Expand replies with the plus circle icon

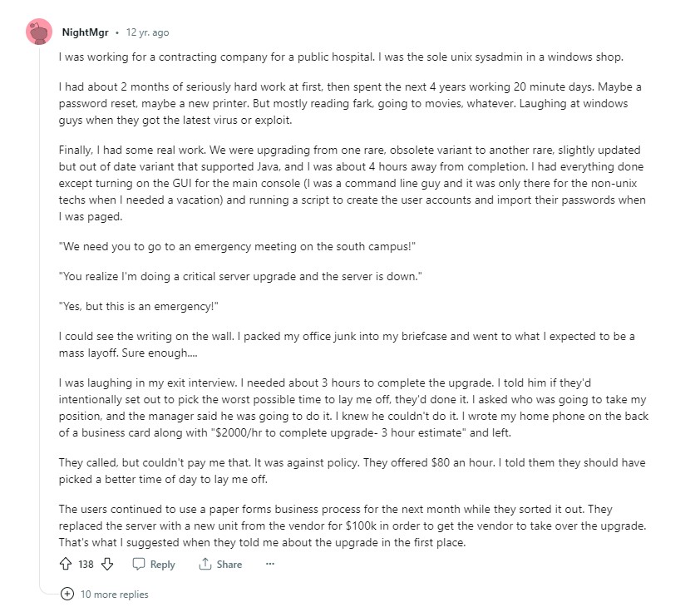[x=67, y=594]
